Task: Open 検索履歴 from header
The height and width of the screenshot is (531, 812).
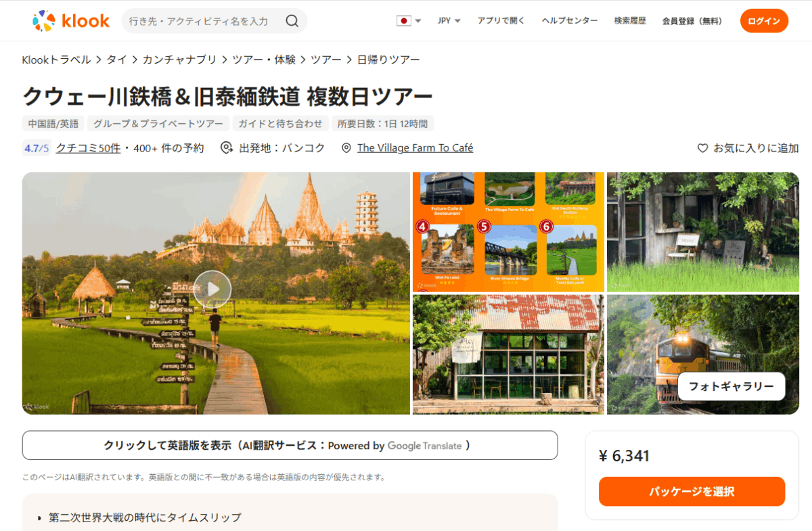Action: coord(631,21)
